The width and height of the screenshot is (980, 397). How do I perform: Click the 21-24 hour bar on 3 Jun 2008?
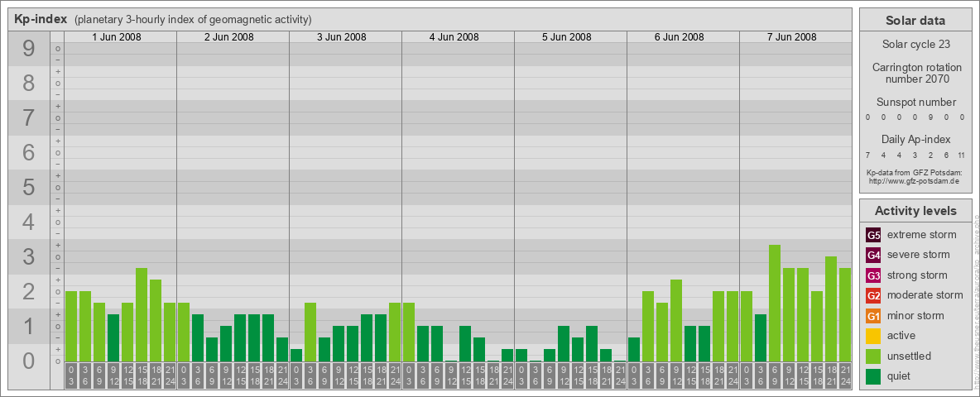point(395,332)
